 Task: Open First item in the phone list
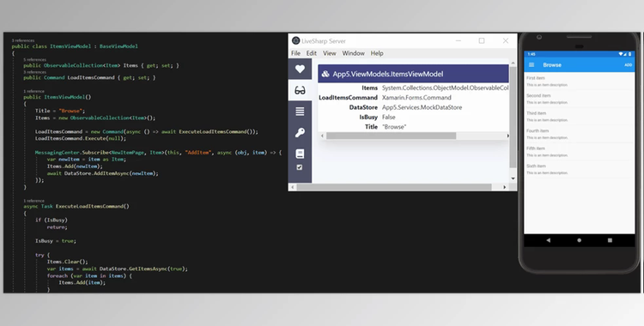click(579, 81)
